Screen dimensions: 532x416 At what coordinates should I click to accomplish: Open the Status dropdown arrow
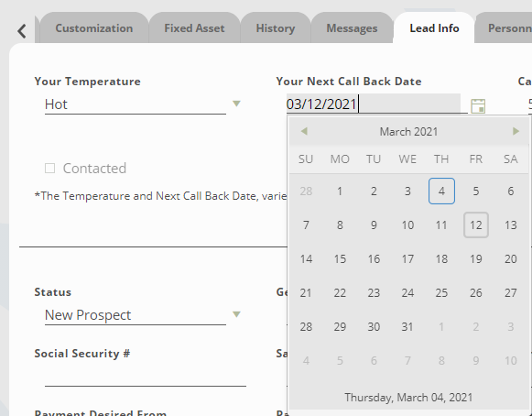pyautogui.click(x=236, y=314)
